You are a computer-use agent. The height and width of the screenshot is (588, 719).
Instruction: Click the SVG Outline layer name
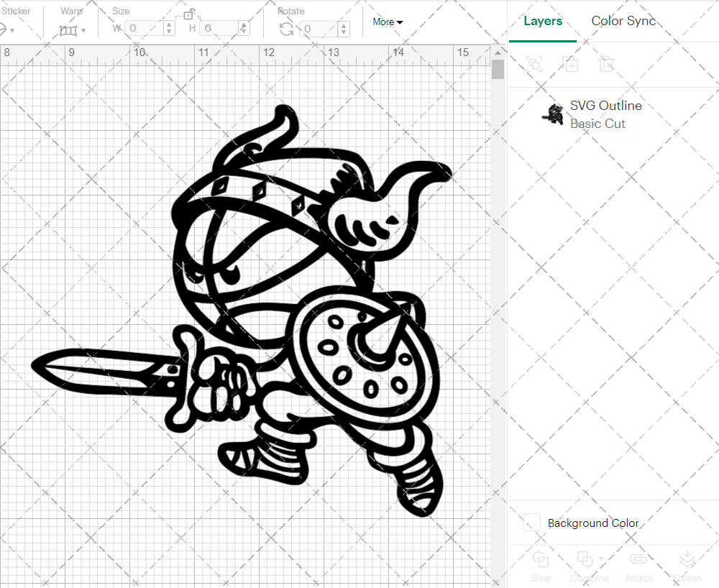[x=605, y=105]
